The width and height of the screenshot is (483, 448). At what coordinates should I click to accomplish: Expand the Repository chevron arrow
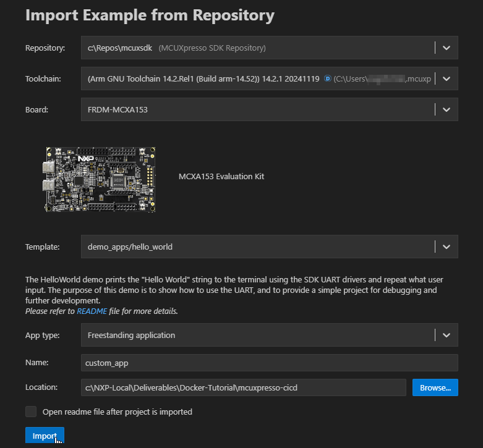pyautogui.click(x=447, y=48)
